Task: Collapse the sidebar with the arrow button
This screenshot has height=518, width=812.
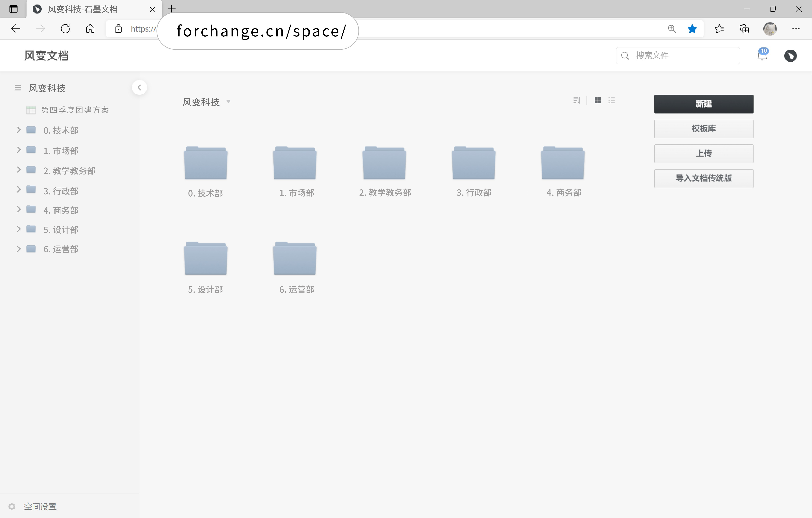Action: (x=139, y=88)
